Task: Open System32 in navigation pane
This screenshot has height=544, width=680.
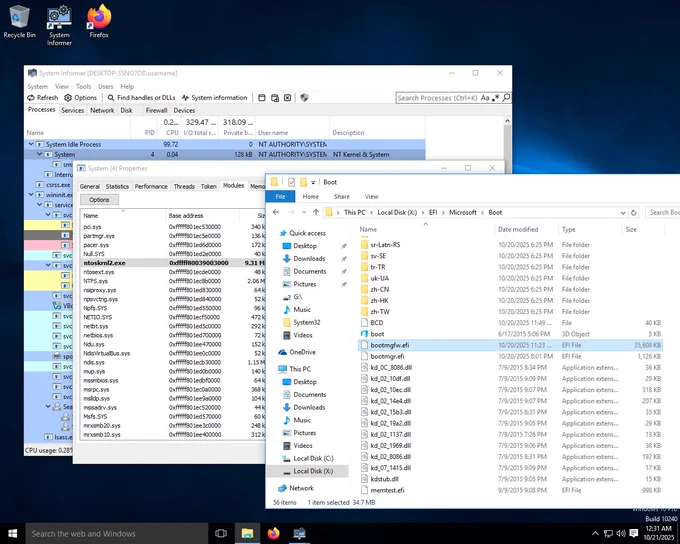Action: 306,322
